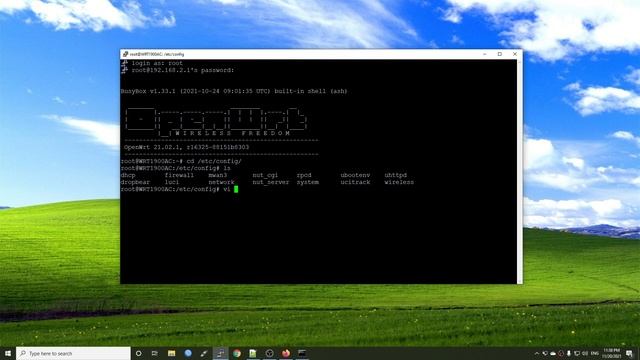Viewport: 640px width, 360px height.
Task: Open the volume control in system tray
Action: coord(584,353)
